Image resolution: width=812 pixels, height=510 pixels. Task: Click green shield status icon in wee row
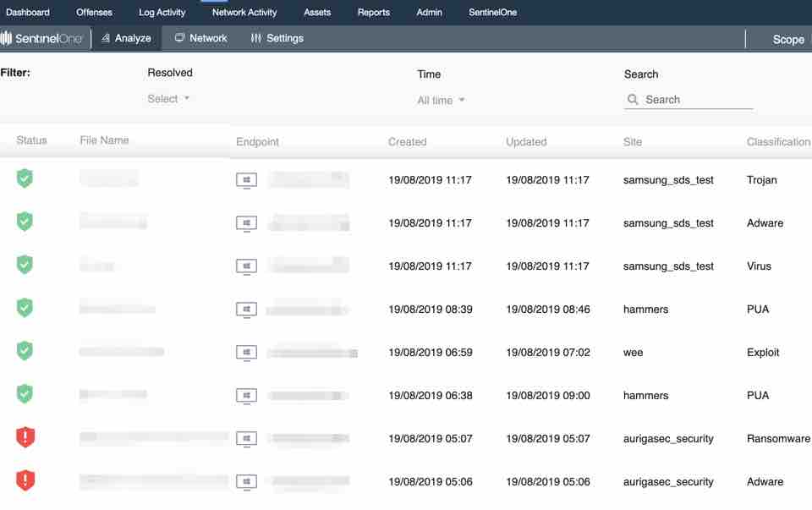(25, 351)
